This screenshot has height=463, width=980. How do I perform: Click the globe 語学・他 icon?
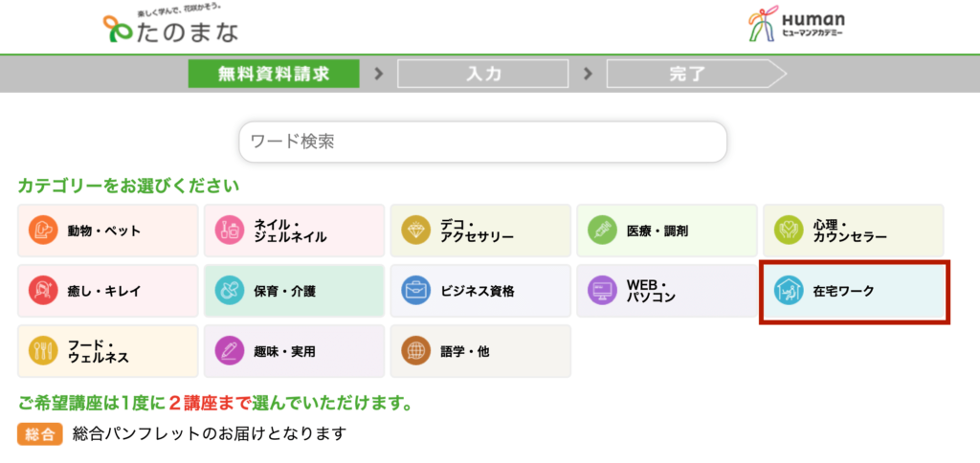415,351
